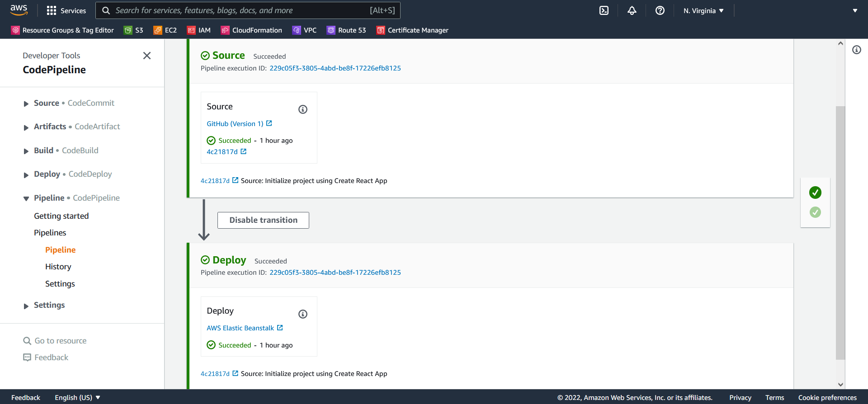
Task: Click the vertical scrollbar thumb
Action: (x=840, y=233)
